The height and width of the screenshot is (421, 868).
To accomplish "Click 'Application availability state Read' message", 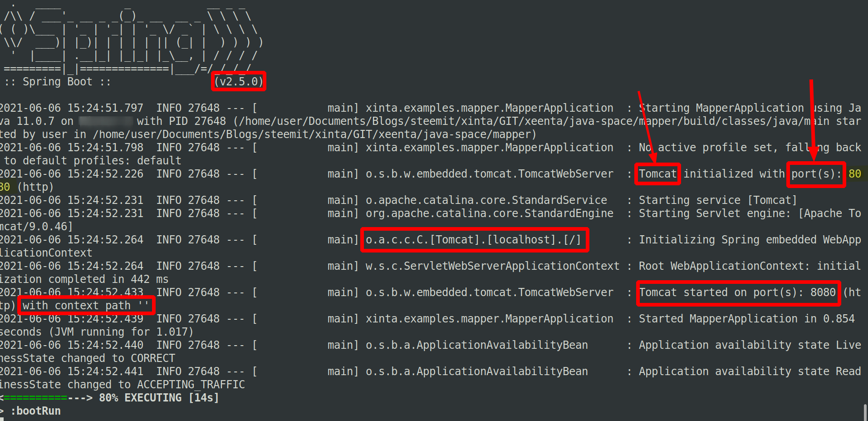I will tap(750, 371).
